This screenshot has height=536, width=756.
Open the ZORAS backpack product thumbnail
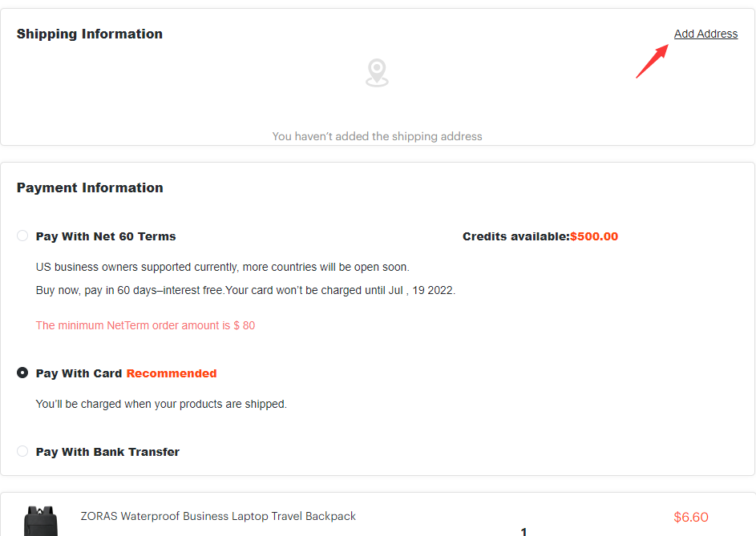41,521
